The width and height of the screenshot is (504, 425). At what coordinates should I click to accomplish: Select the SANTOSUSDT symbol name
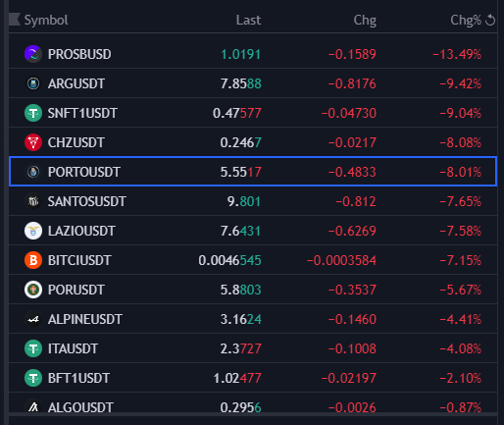click(87, 201)
